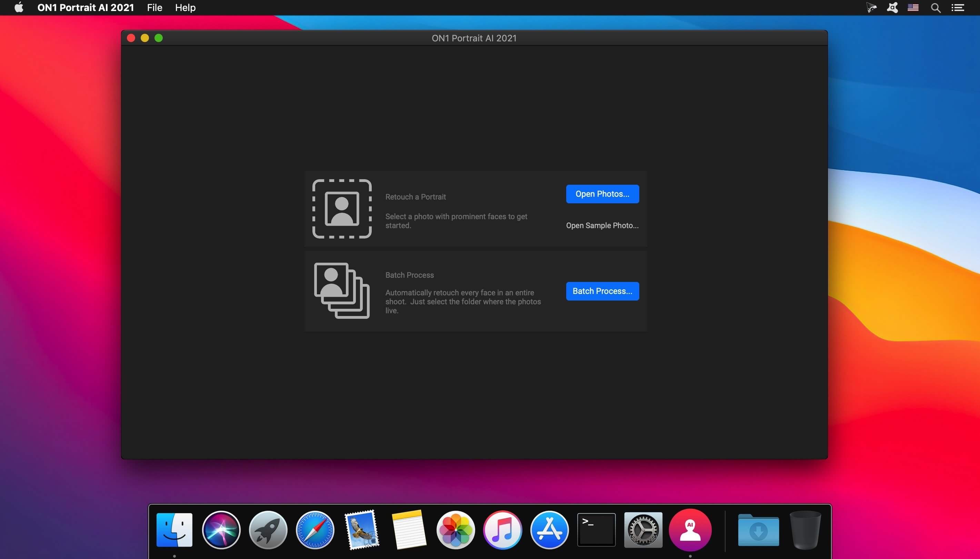The image size is (980, 559).
Task: Click the Retouch a Portrait dashed-frame icon
Action: [342, 209]
